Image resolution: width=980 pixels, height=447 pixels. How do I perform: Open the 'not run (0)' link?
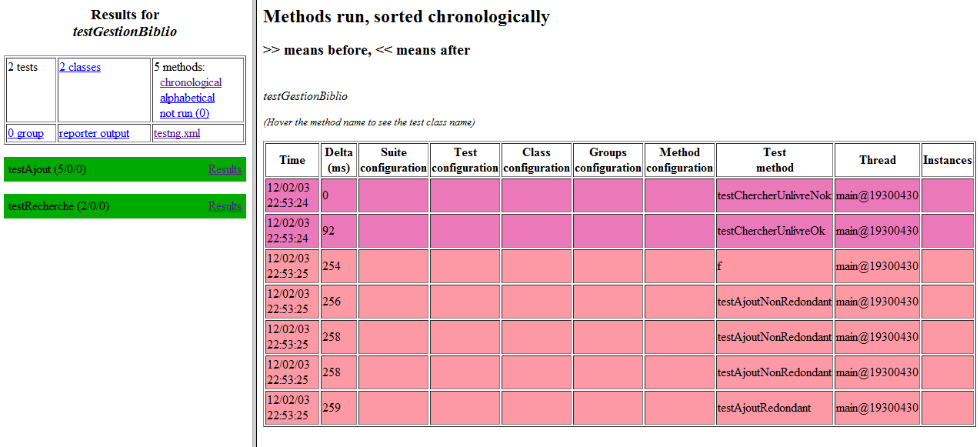184,113
